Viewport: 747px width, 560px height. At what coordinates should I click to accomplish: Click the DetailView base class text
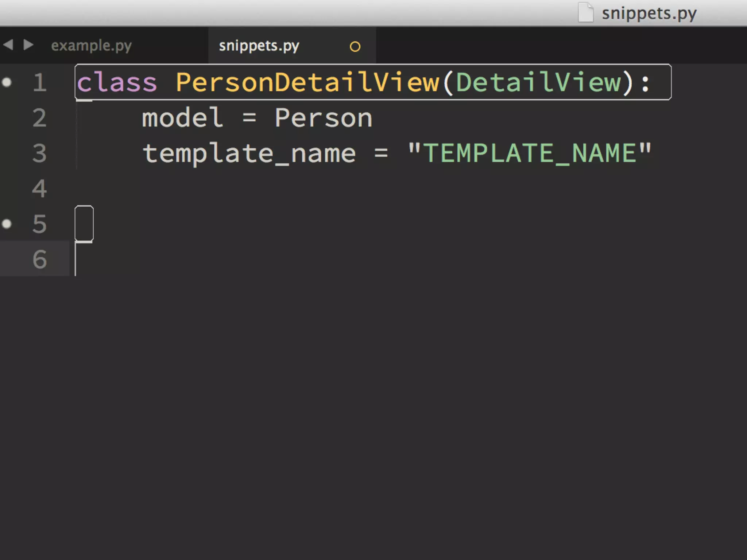click(538, 82)
